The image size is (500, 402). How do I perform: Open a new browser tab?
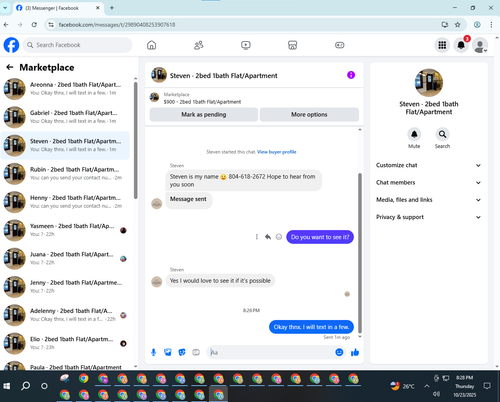point(112,8)
